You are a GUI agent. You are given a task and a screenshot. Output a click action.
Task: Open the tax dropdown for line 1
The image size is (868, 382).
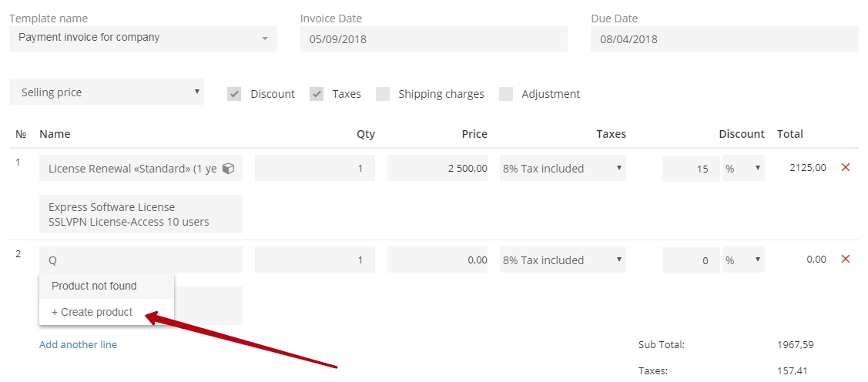click(x=563, y=169)
